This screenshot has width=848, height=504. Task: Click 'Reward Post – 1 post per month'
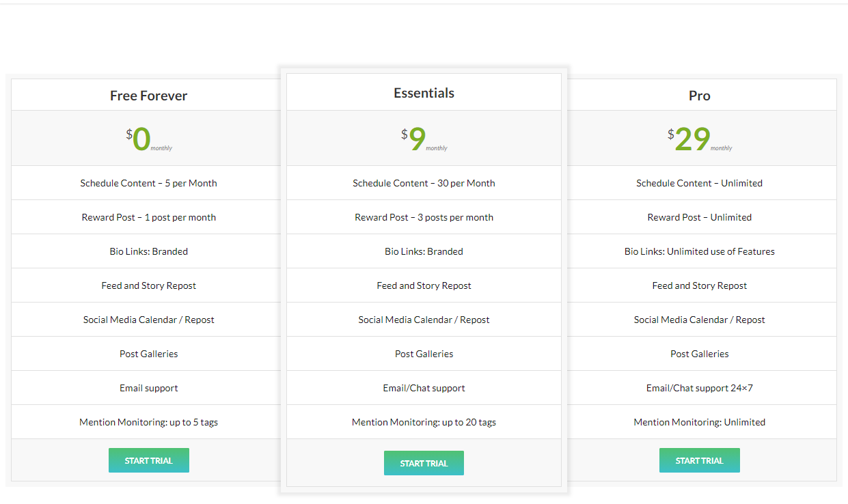pyautogui.click(x=148, y=217)
